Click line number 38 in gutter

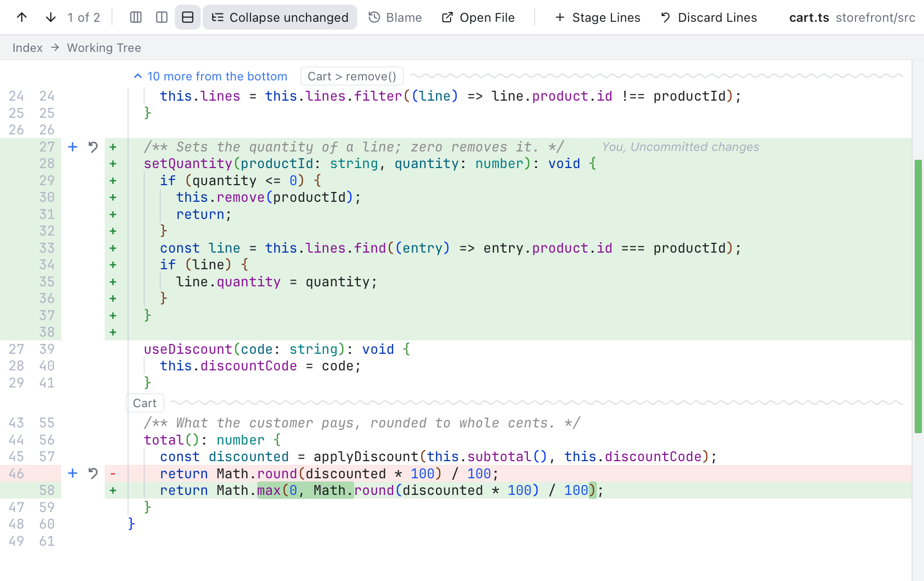coord(47,332)
